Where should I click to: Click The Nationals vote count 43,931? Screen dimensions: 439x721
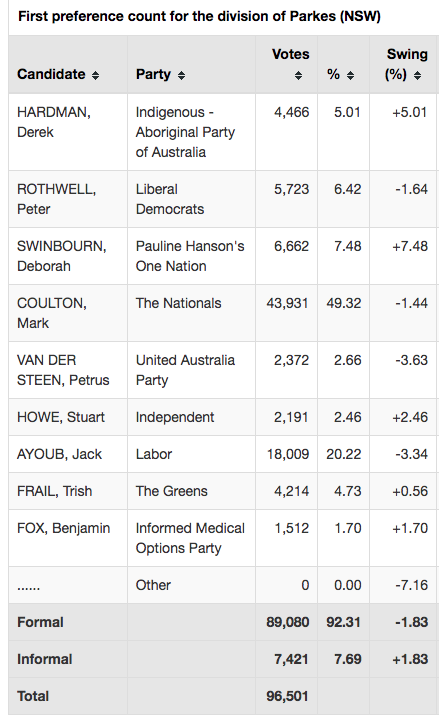[x=287, y=303]
